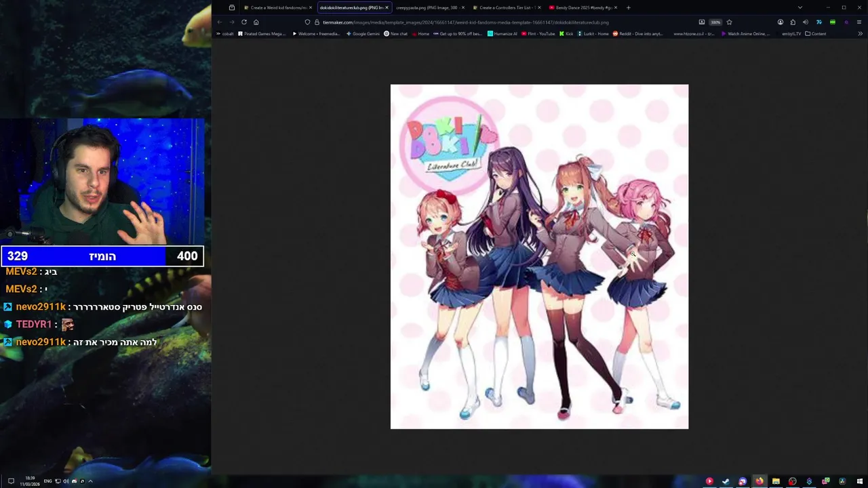Toggle picture-in-picture icon in address bar
868x488 pixels.
[702, 22]
